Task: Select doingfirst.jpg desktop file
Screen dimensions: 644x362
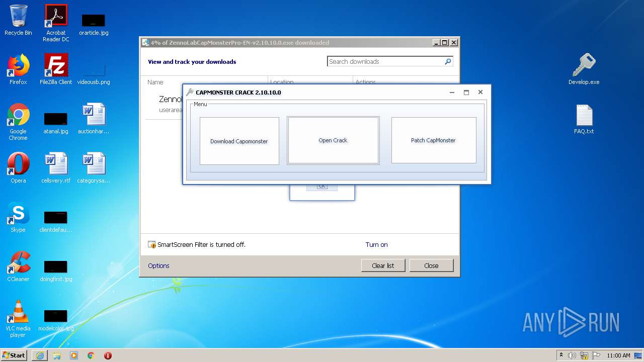Action: [x=56, y=270]
